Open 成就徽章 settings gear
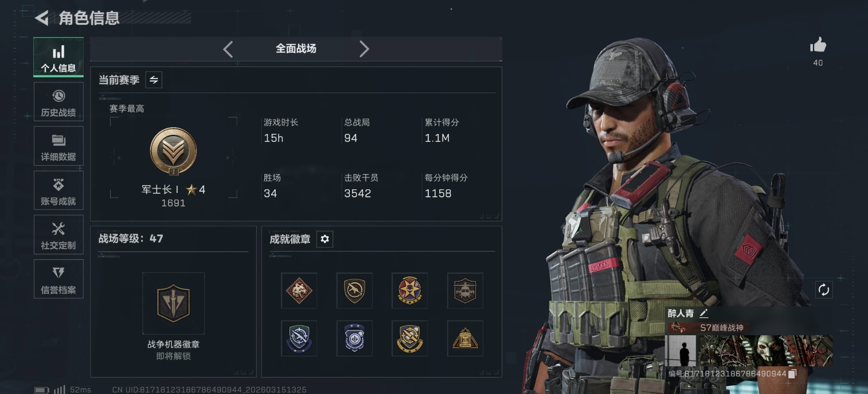This screenshot has width=868, height=394. (325, 239)
